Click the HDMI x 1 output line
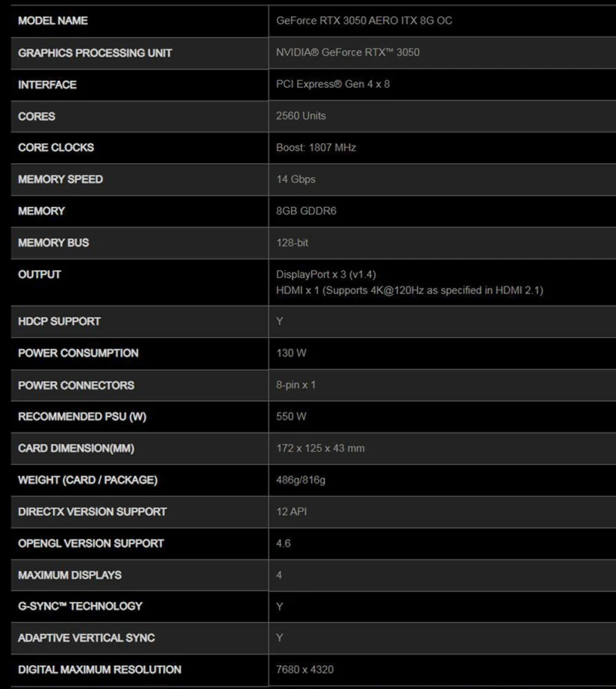This screenshot has height=689, width=616. (x=409, y=290)
